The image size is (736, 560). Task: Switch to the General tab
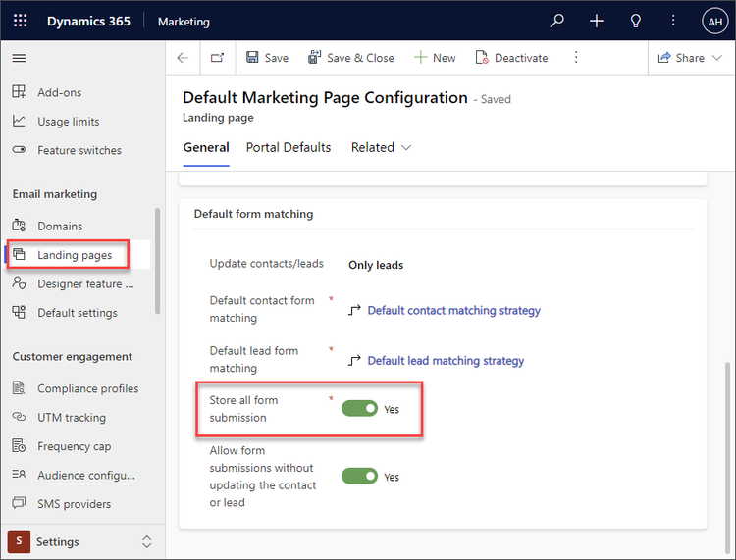coord(206,148)
